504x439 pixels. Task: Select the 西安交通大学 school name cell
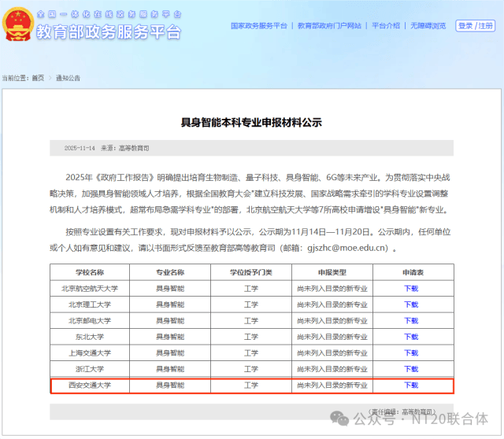(89, 386)
